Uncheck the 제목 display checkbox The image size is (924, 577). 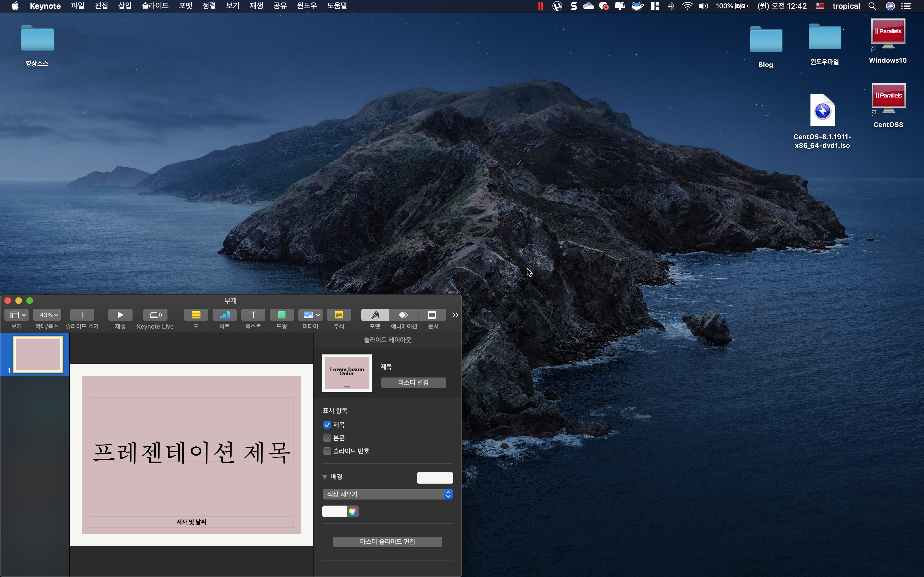pos(327,425)
